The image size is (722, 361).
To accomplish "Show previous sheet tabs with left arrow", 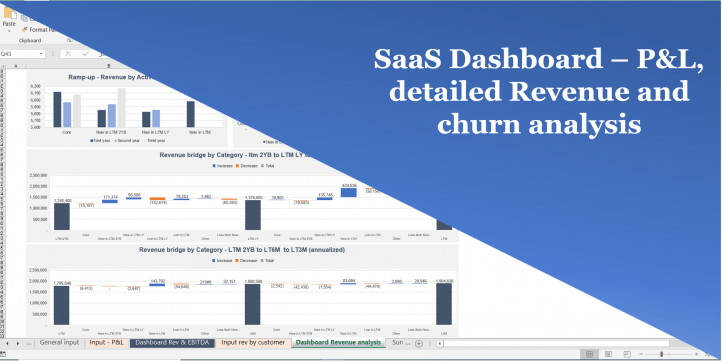I will coord(6,343).
